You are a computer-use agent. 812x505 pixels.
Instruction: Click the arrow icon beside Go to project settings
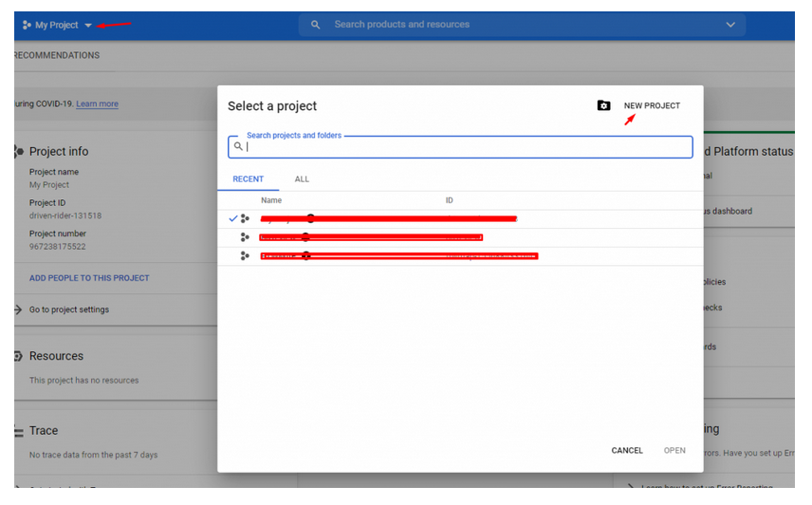click(x=18, y=309)
